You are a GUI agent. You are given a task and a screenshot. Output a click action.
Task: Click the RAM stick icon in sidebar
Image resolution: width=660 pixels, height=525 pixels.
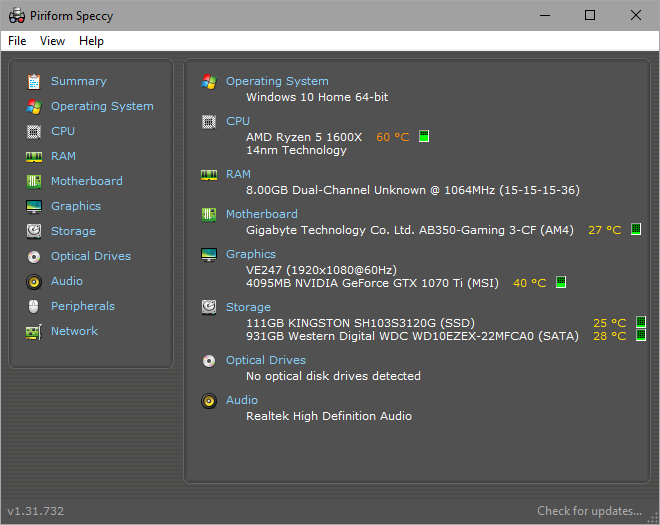[34, 157]
